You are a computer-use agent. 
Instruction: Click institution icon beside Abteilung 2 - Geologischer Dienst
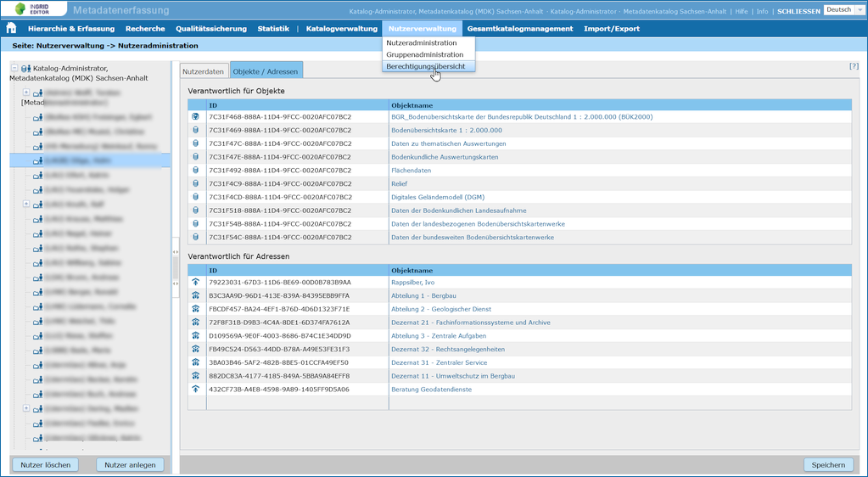point(195,309)
